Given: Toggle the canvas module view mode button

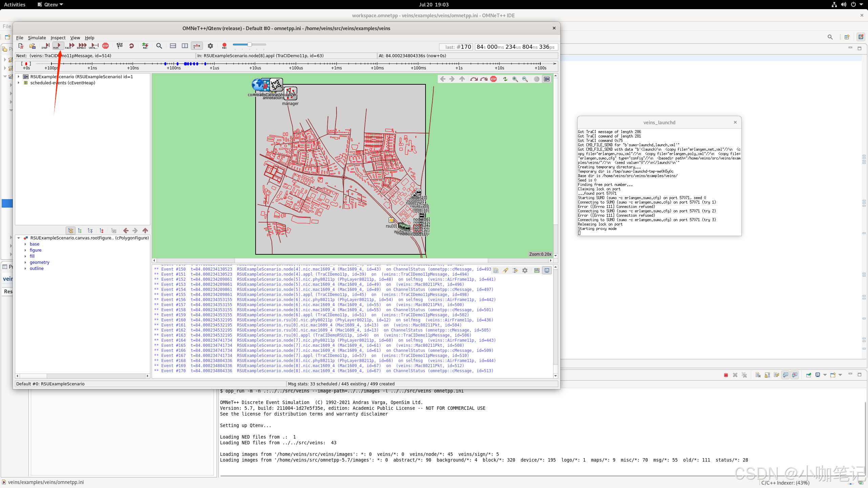Looking at the screenshot, I should 547,79.
